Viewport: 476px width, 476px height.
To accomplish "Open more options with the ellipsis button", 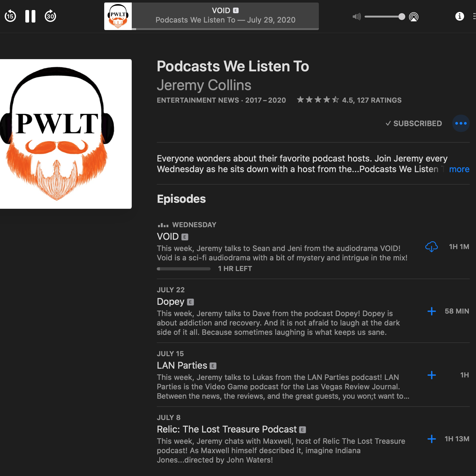I will tap(460, 123).
